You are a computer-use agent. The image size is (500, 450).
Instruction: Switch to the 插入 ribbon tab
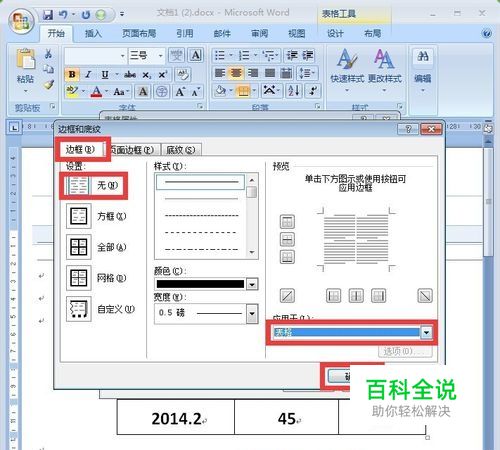(93, 33)
